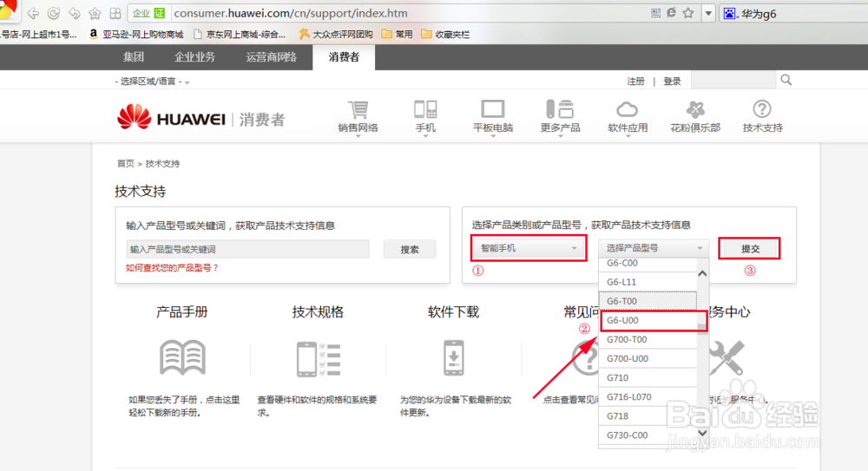Open 手机 phones icon
The image size is (868, 471).
425,109
